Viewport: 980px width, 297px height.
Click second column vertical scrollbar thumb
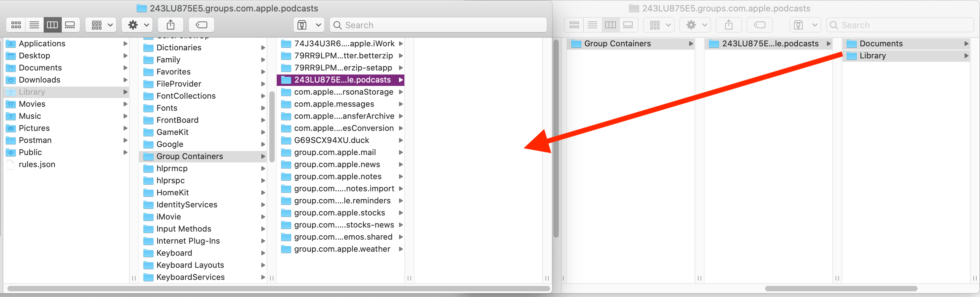[x=272, y=127]
